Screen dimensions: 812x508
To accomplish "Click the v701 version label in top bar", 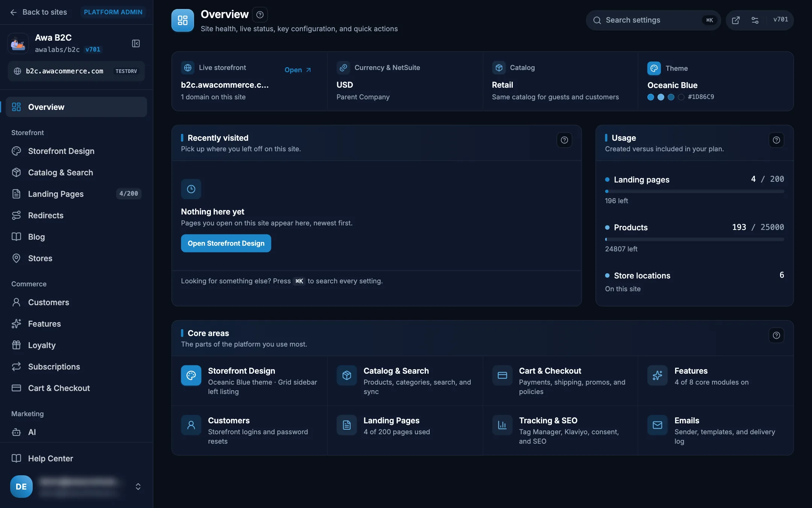I will [781, 20].
